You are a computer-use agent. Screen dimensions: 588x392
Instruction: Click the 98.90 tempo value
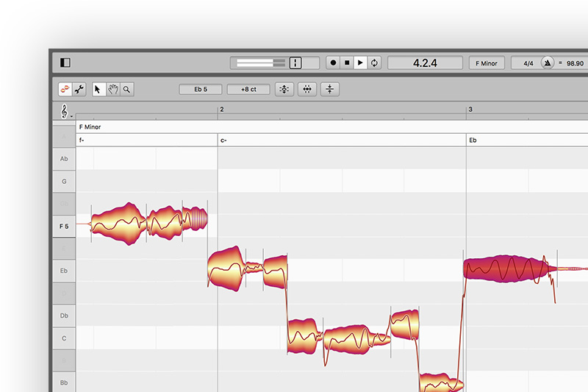pyautogui.click(x=575, y=63)
